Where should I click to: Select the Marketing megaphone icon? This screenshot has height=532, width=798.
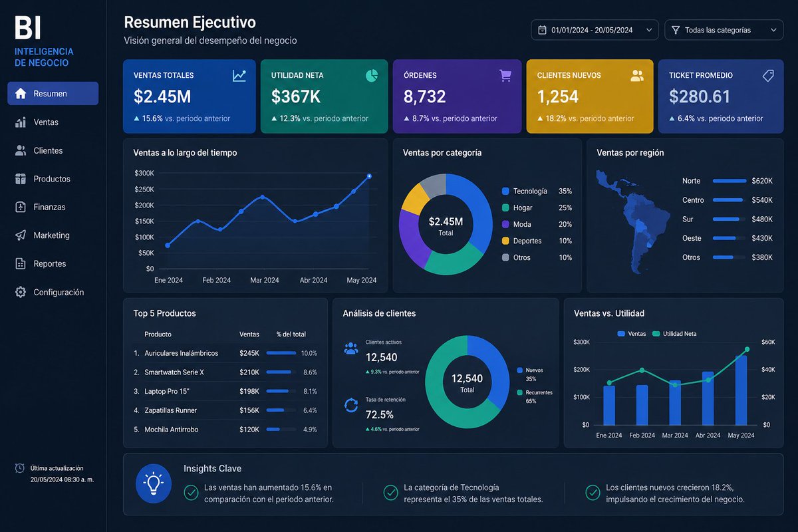pos(22,235)
